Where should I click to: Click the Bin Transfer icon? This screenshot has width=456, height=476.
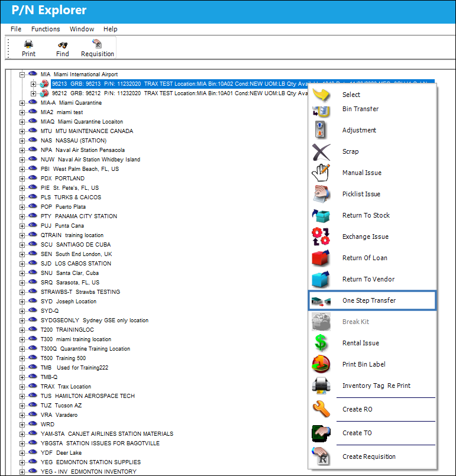(x=321, y=111)
